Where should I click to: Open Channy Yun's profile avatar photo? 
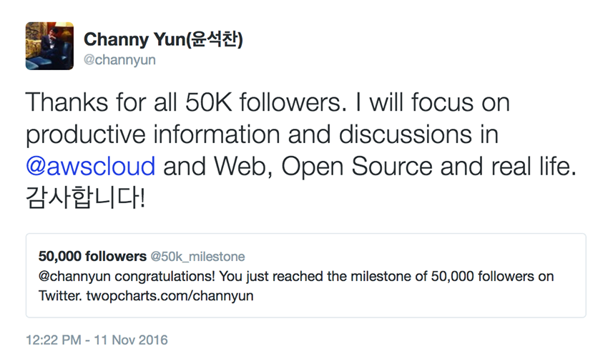point(49,46)
